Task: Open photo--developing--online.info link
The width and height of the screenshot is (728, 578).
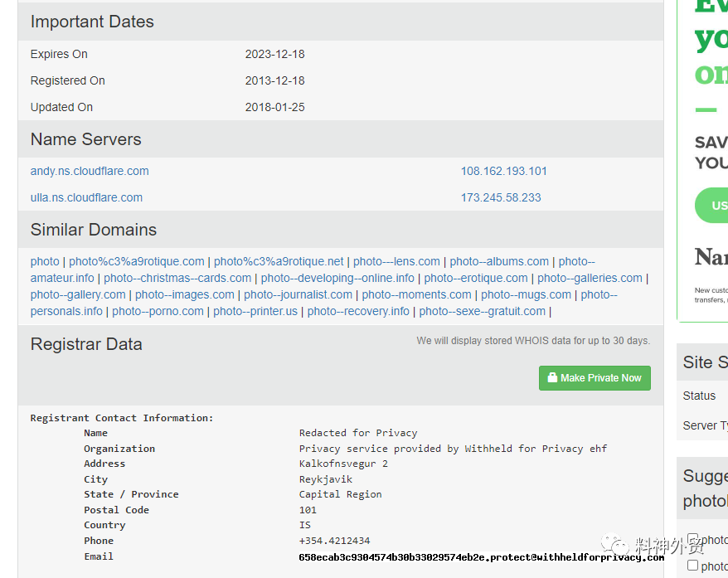Action: pos(337,278)
